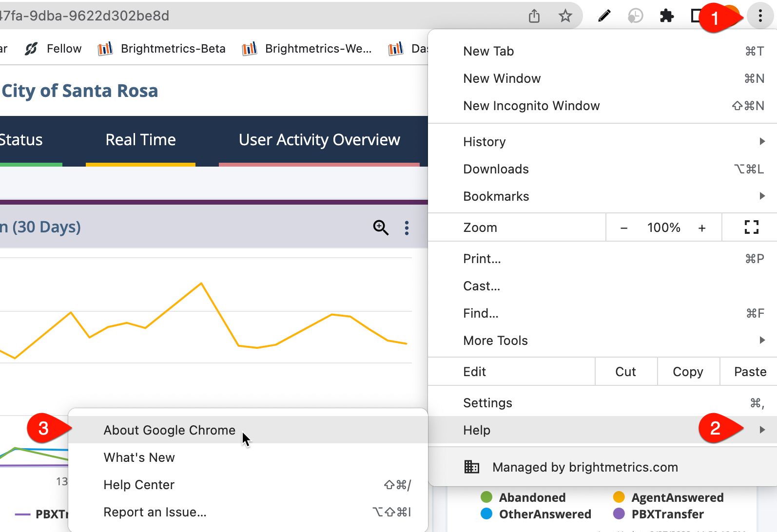Toggle the AgentAnswered legend series

[x=668, y=497]
